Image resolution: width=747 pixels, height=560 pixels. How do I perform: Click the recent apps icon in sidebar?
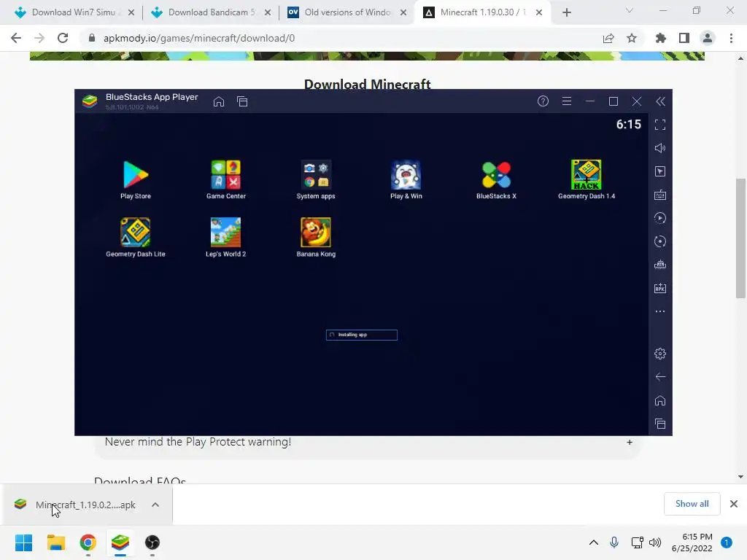[659, 424]
